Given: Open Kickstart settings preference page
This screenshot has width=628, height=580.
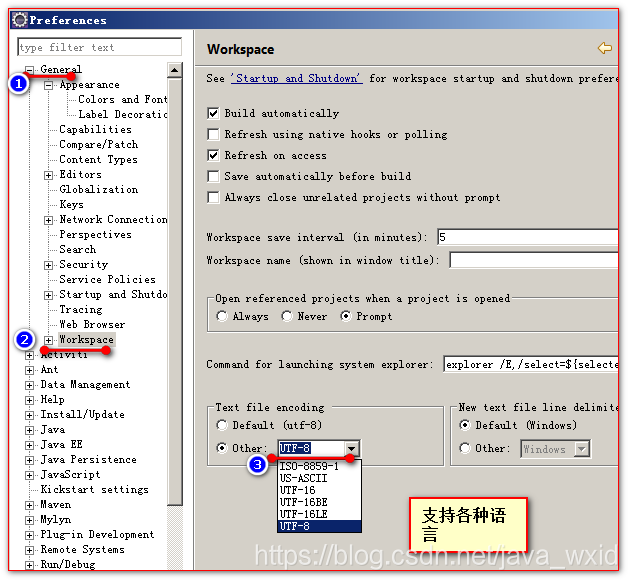Looking at the screenshot, I should (x=95, y=489).
